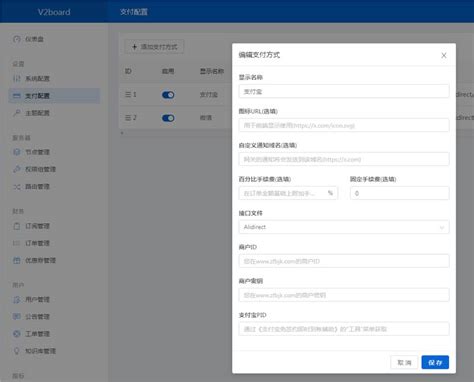Open 节点管理 via its icon

click(17, 152)
